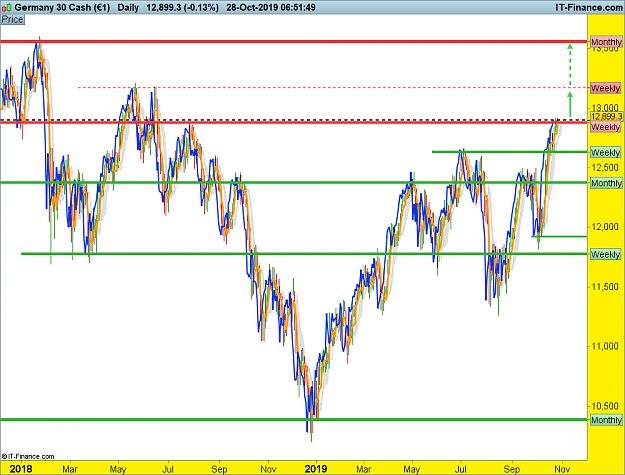Select the Weekly label on dashed red line
Viewport: 625px width, 475px height.
pos(605,88)
